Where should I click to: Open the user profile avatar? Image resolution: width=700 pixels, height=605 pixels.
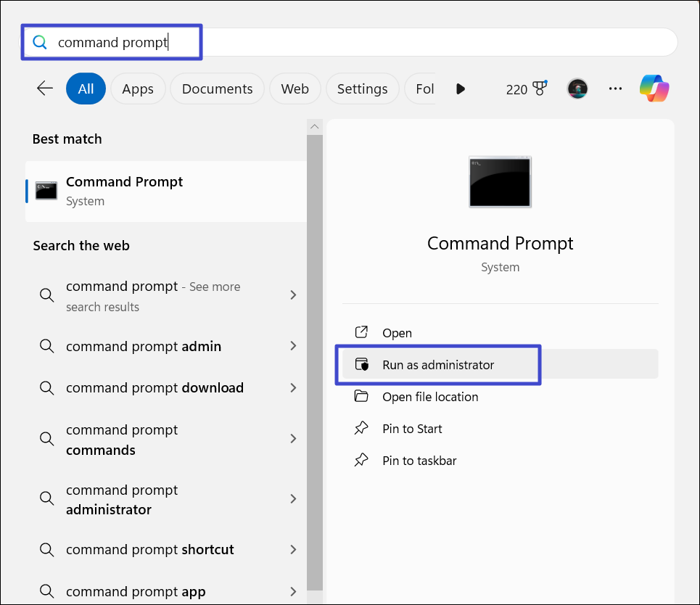(x=577, y=89)
